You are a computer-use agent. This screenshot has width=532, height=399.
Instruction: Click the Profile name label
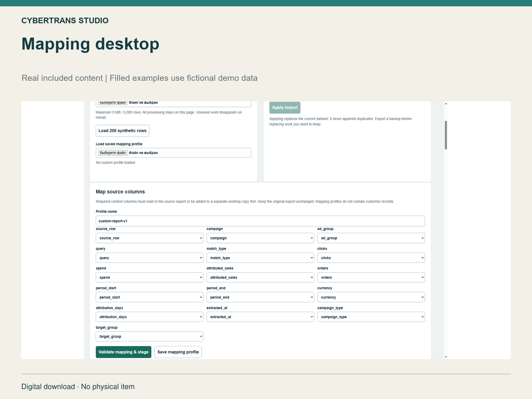[x=106, y=211]
